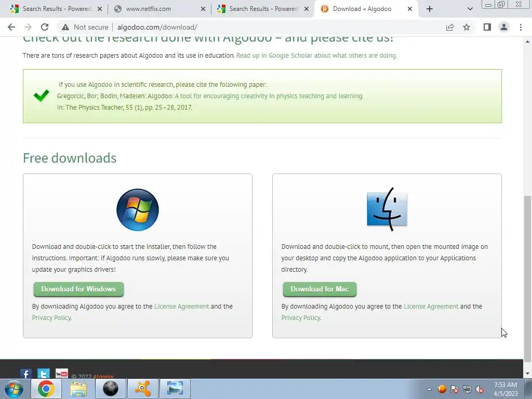
Task: Open the Action Center flag tray icon
Action: click(455, 389)
